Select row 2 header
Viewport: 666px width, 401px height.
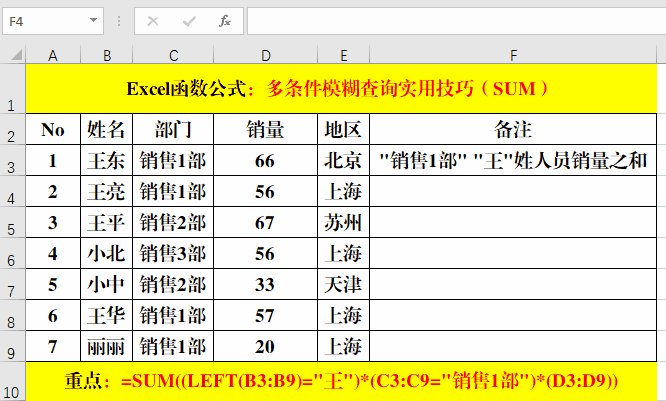pyautogui.click(x=12, y=129)
